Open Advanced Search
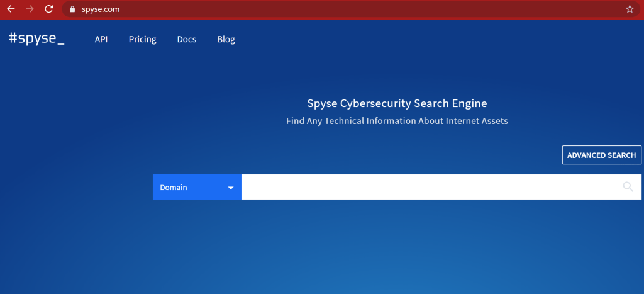The height and width of the screenshot is (294, 644). click(x=601, y=155)
